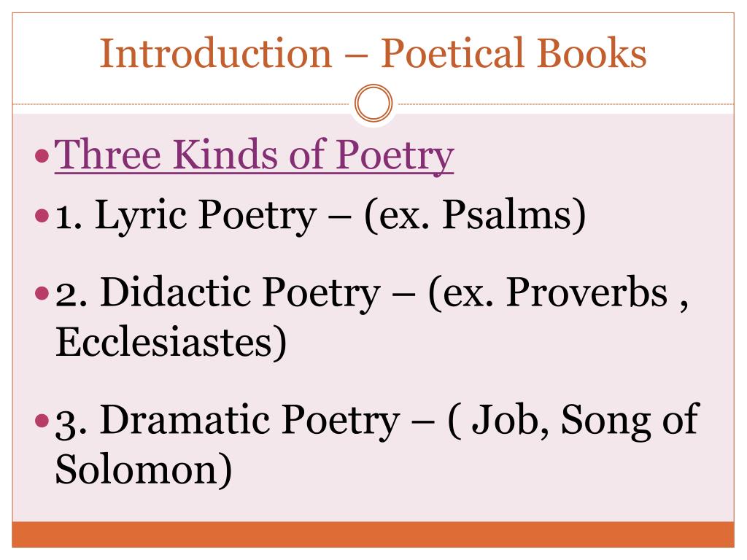Click the word Solomon on the last line
This screenshot has width=747, height=560.
[x=136, y=469]
